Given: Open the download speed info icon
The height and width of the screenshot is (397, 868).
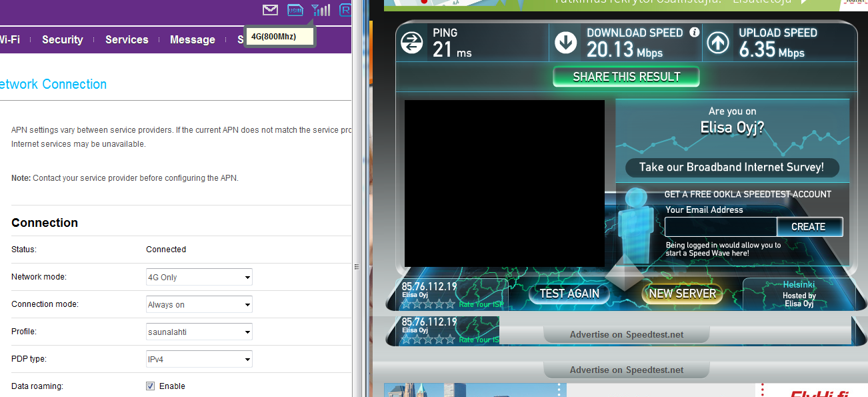Looking at the screenshot, I should 694,32.
